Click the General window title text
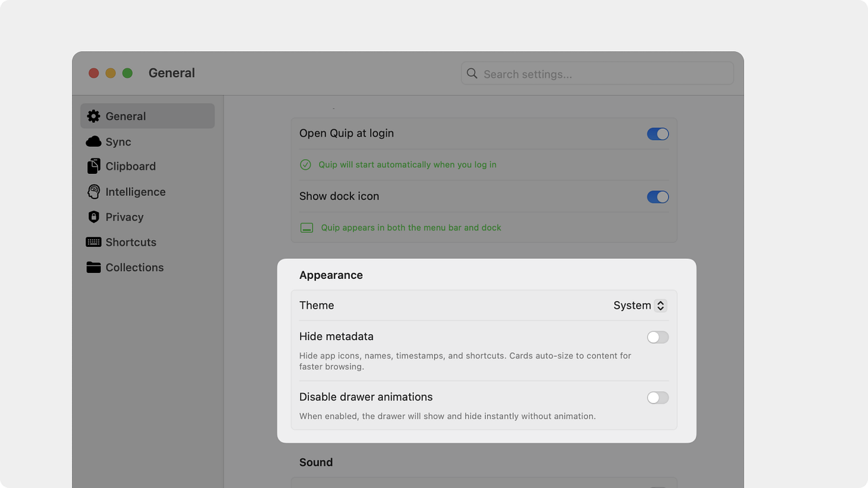868x488 pixels. [172, 73]
